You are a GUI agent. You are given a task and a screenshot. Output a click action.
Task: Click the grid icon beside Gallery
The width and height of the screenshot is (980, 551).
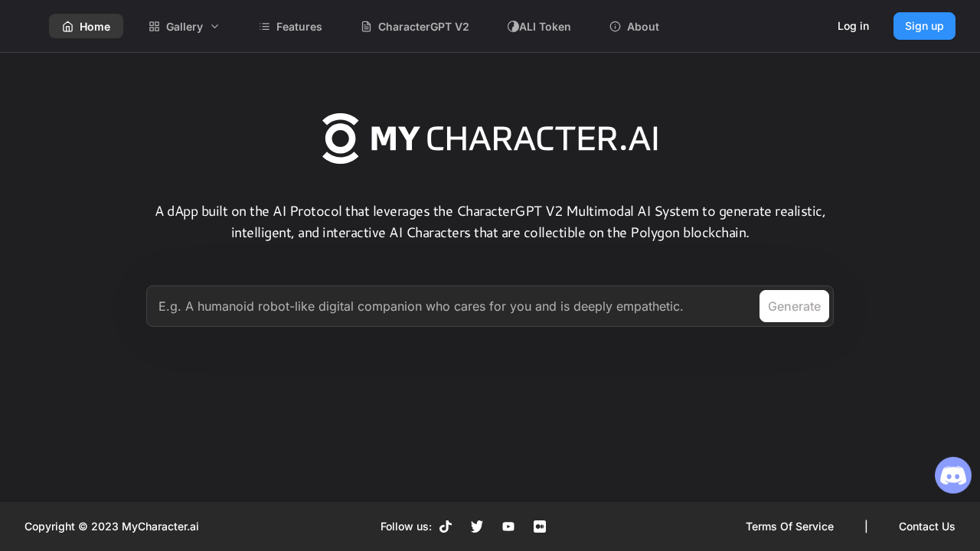tap(154, 27)
